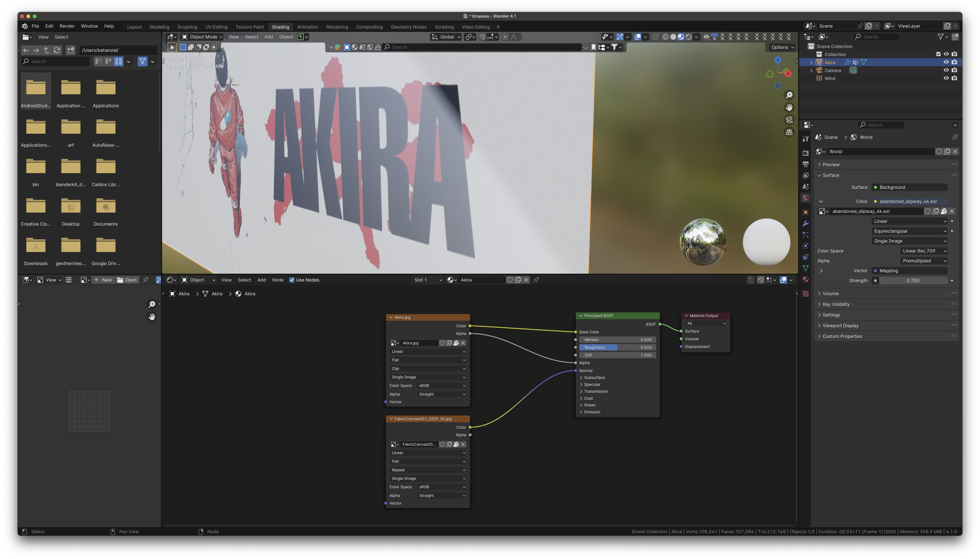Click the Color abandoned_slipway_4k.exr link button

point(909,202)
